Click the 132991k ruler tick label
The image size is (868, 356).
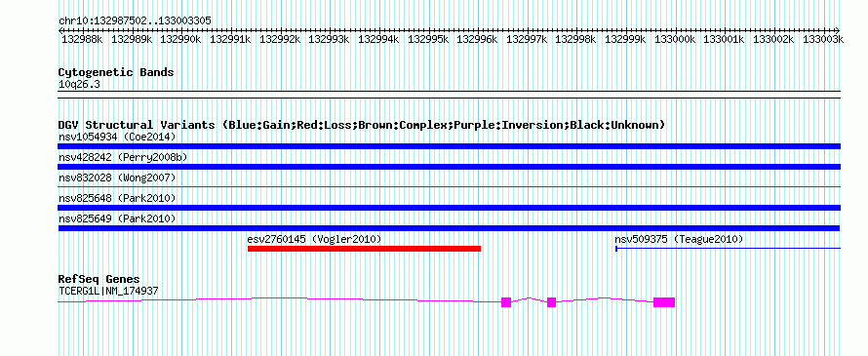pyautogui.click(x=230, y=39)
